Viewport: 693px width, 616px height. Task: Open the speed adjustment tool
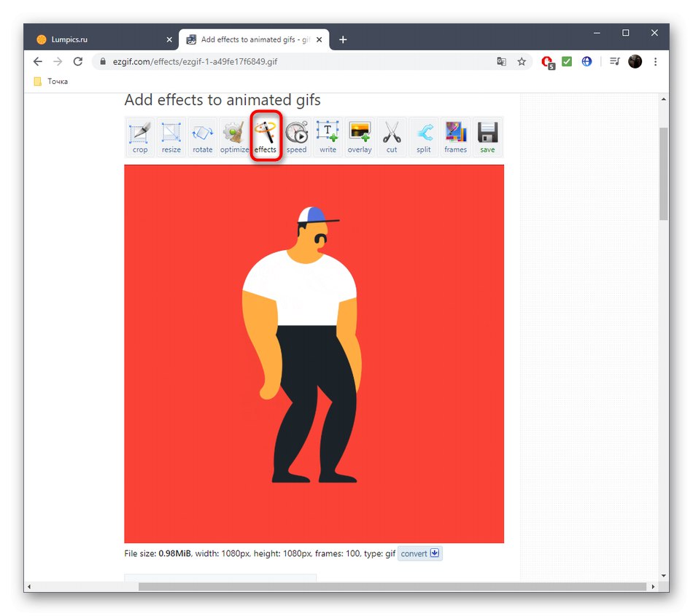pos(296,137)
